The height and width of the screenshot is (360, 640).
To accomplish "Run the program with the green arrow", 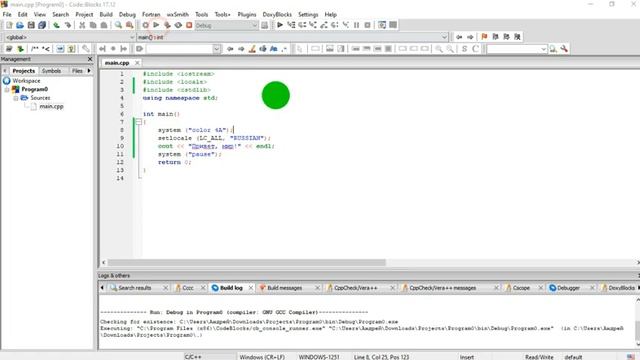I will coord(156,25).
